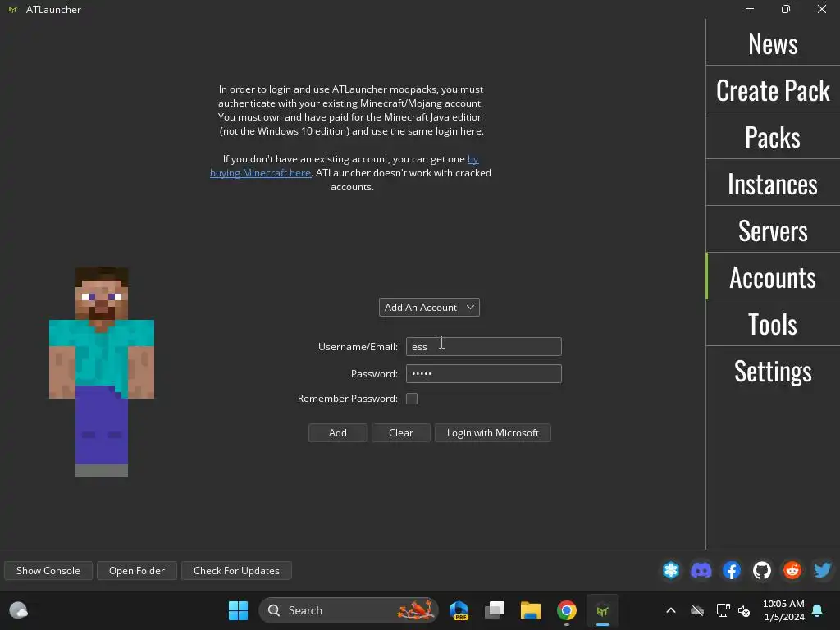Open the Settings tab
840x630 pixels.
[x=773, y=370]
